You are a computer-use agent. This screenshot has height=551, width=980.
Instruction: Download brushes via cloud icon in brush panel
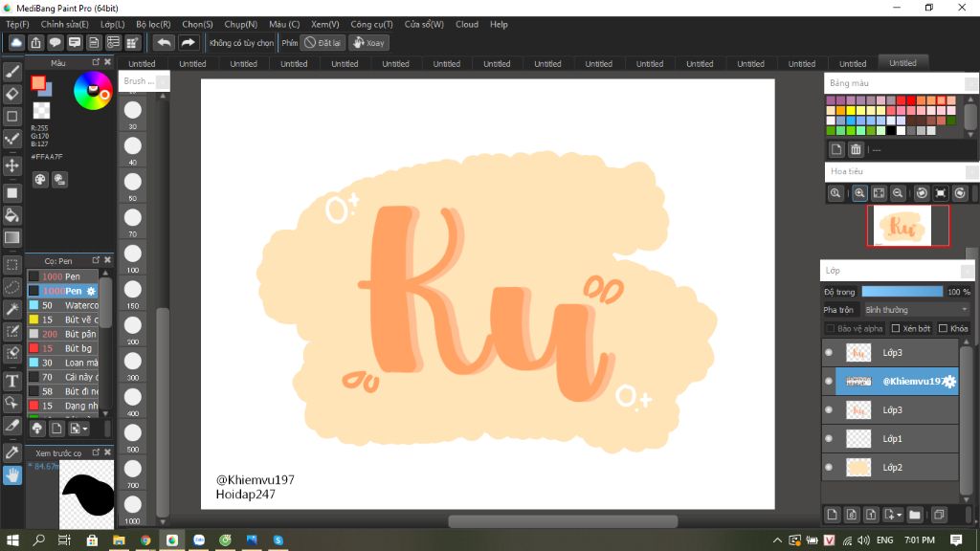pyautogui.click(x=37, y=429)
